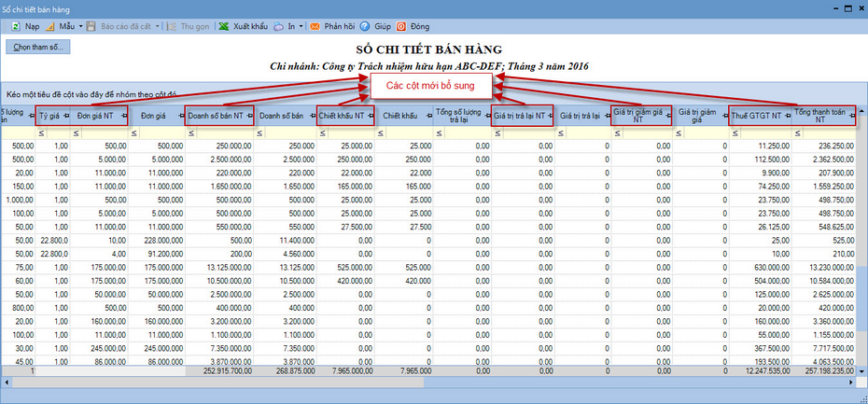Click the vertical scrollbar down arrow
This screenshot has width=868, height=404.
click(861, 370)
